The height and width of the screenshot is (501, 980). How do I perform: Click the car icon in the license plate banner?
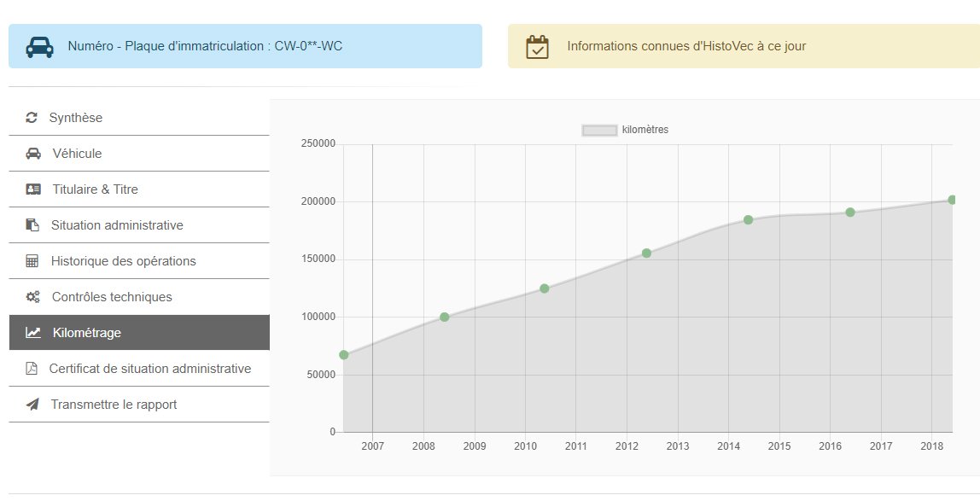39,47
